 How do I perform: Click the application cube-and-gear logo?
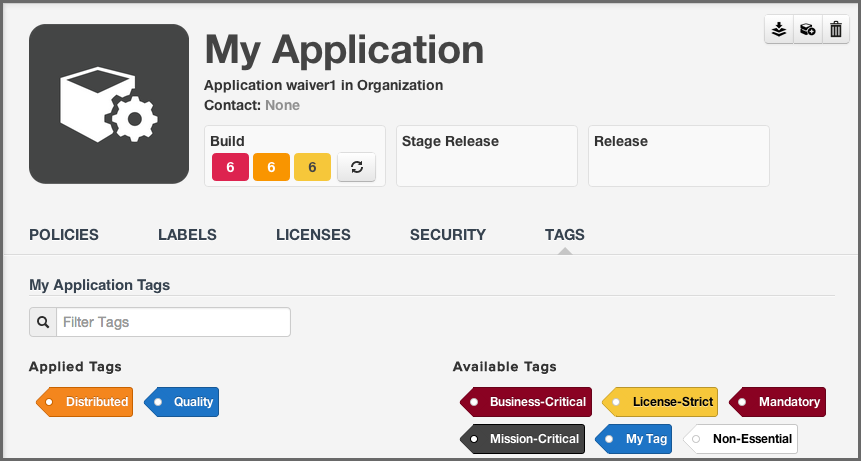[109, 104]
